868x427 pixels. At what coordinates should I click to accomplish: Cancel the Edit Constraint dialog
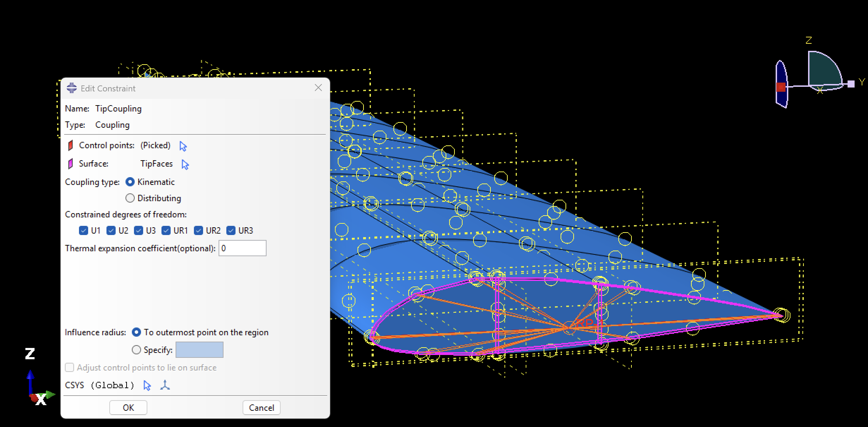[261, 408]
